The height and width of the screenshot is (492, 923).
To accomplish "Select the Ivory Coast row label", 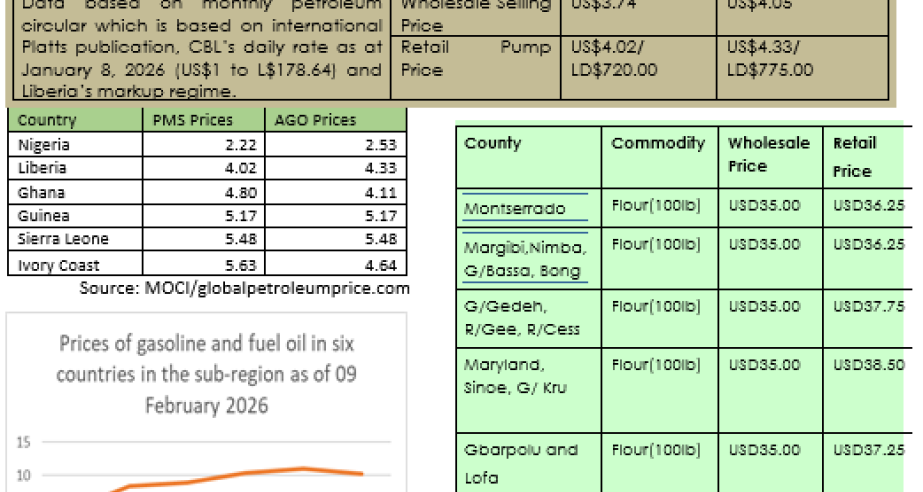I will pyautogui.click(x=57, y=265).
